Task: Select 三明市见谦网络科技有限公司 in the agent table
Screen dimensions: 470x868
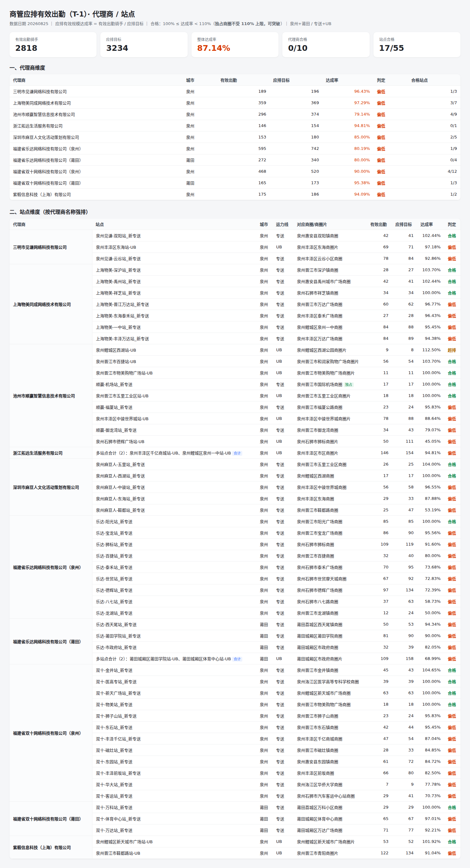Action: click(40, 92)
